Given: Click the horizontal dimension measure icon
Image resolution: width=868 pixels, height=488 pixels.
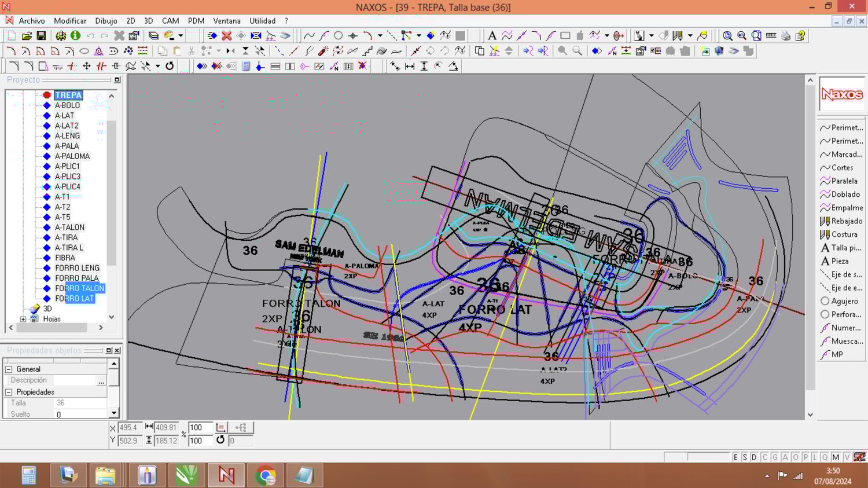Looking at the screenshot, I should coord(410,66).
